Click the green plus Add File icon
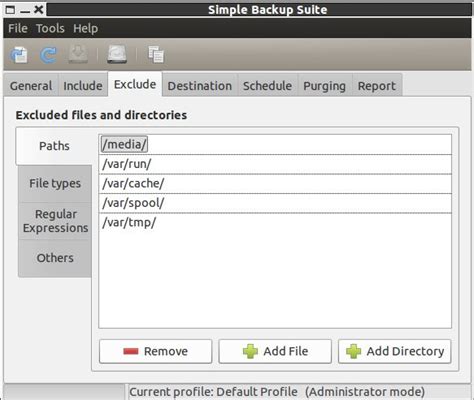 [x=250, y=351]
